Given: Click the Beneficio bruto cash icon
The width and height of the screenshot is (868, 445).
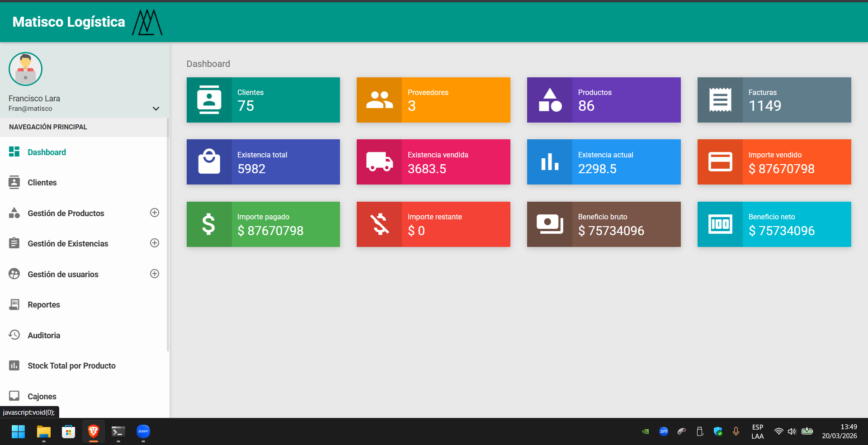Looking at the screenshot, I should (x=550, y=224).
